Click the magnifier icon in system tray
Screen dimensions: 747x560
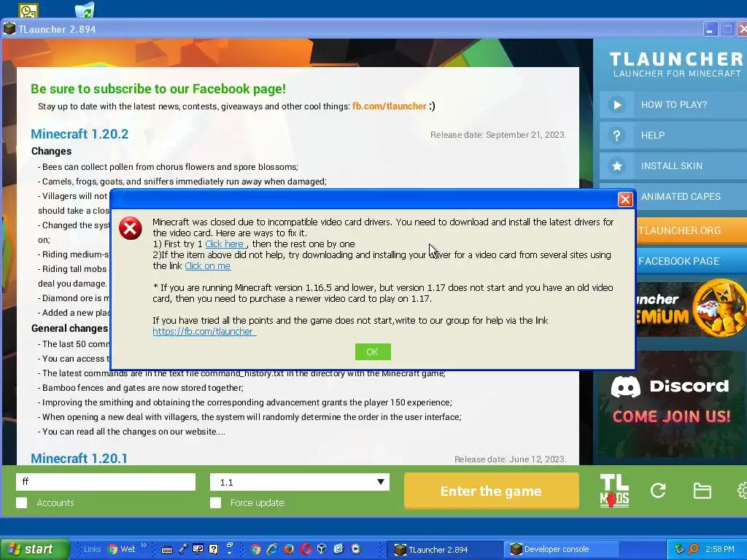[693, 549]
